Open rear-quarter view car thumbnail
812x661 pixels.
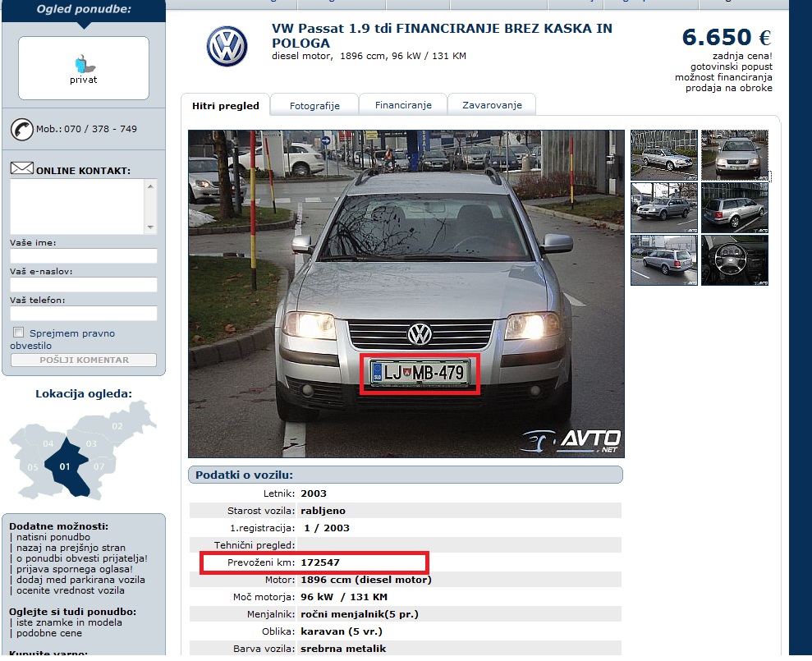[x=734, y=208]
